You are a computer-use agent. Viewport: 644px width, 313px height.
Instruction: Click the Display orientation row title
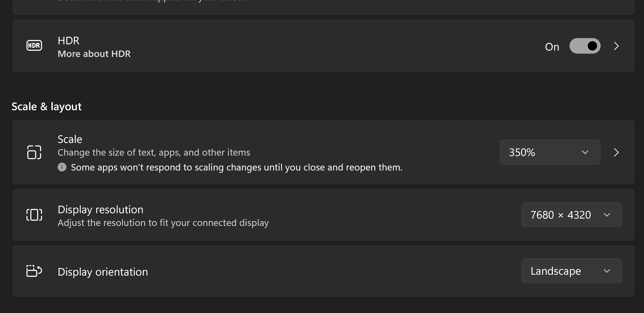(103, 272)
